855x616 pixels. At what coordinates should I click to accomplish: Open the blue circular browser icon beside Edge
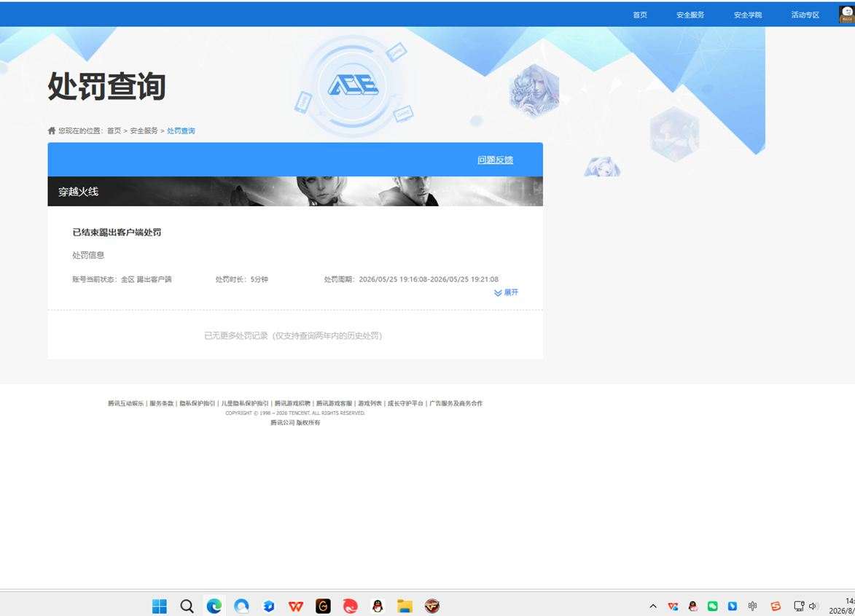click(241, 607)
